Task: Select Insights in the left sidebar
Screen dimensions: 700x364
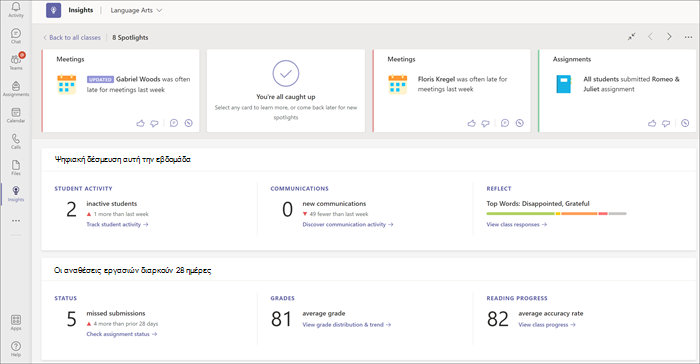Action: coord(16,194)
